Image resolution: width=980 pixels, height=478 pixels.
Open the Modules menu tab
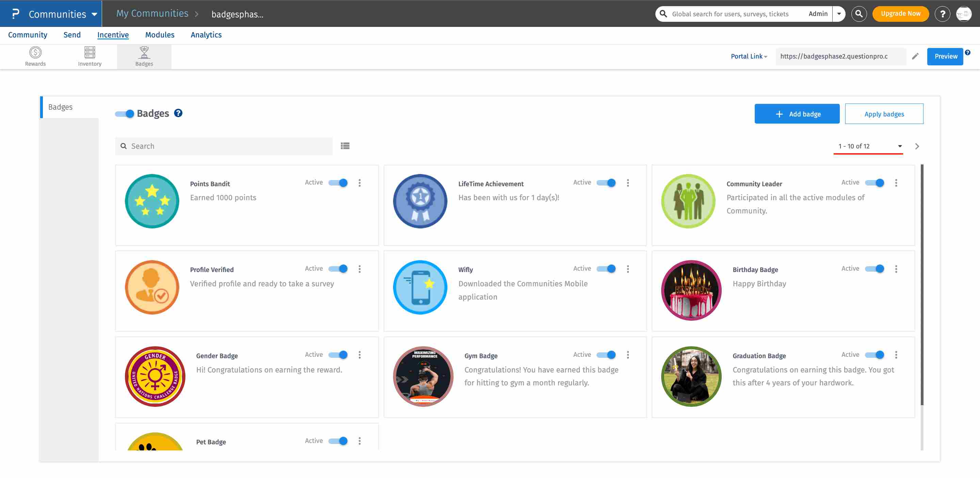point(159,35)
